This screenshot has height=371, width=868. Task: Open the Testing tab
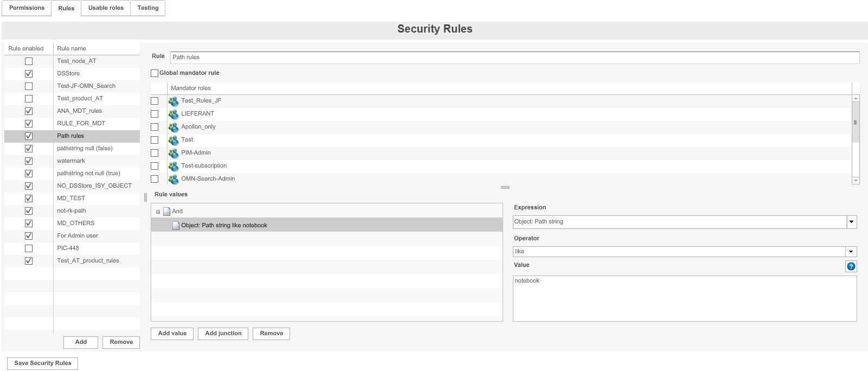tap(148, 8)
